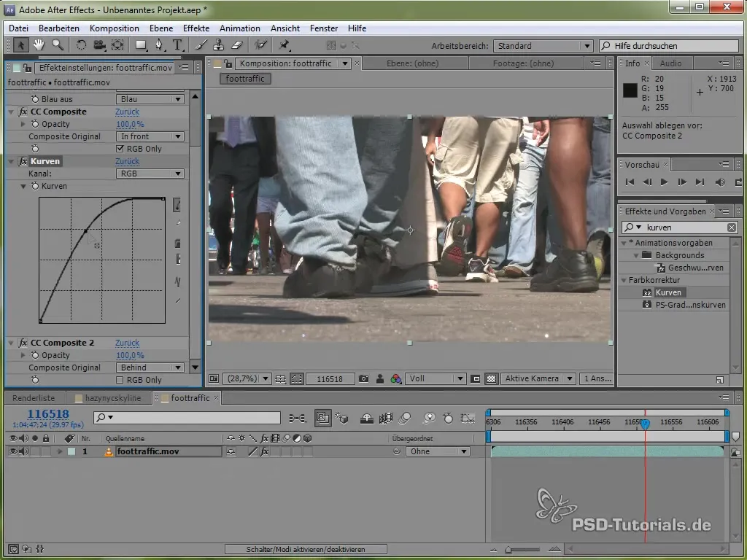
Task: Select the Selection arrow tool
Action: (x=20, y=45)
